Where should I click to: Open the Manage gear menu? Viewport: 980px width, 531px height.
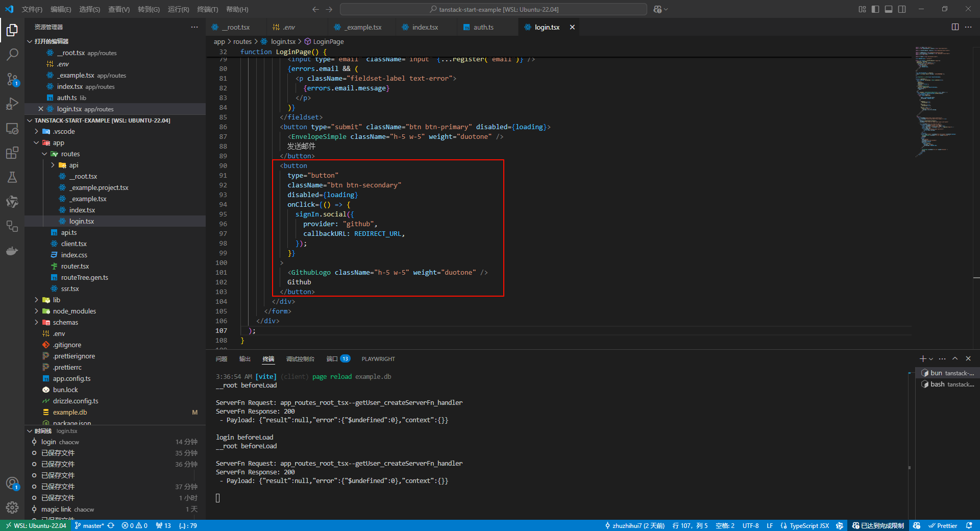point(12,508)
